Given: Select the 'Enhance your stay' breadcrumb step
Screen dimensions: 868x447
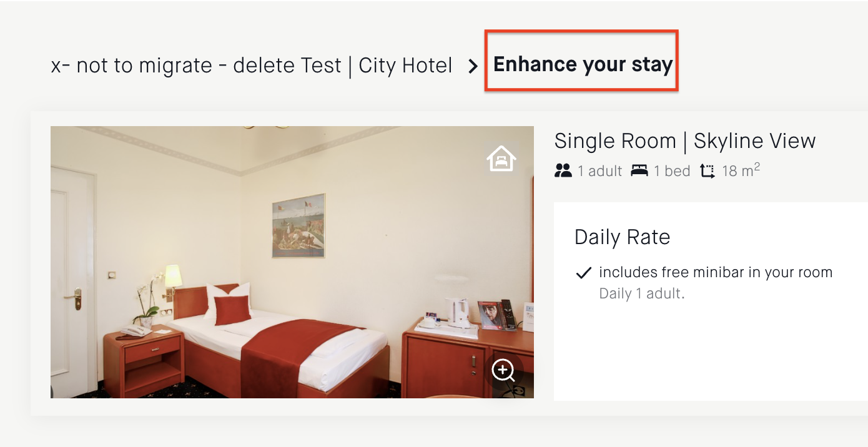Looking at the screenshot, I should (x=583, y=64).
